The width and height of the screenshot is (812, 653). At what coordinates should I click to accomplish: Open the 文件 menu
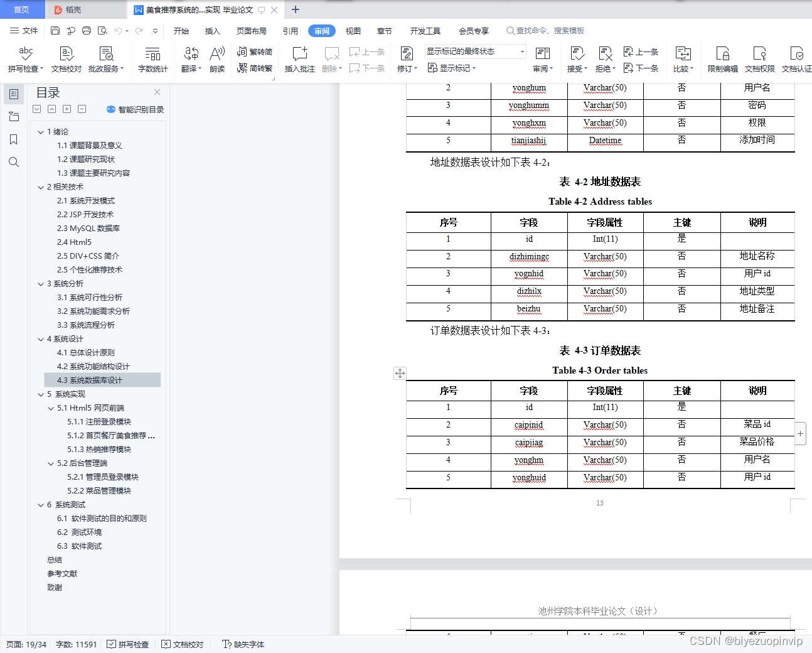click(24, 30)
